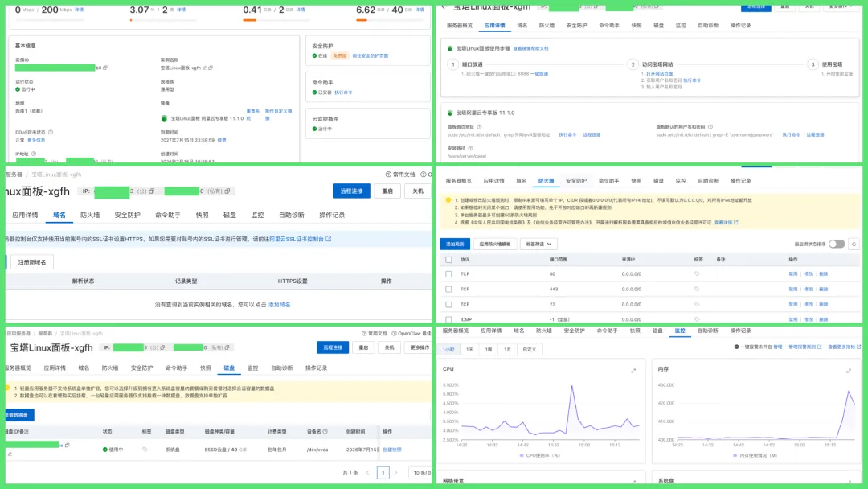Image resolution: width=868 pixels, height=489 pixels.
Task: Click 更多信息 link under DDoS status
Action: 36,140
